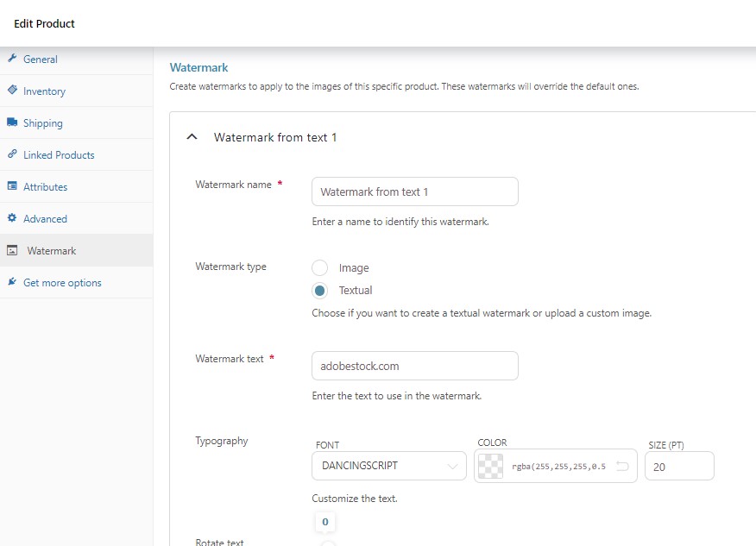Click the Watermark text field containing adobestock.com
Viewport: 756px width, 546px height.
(x=415, y=366)
